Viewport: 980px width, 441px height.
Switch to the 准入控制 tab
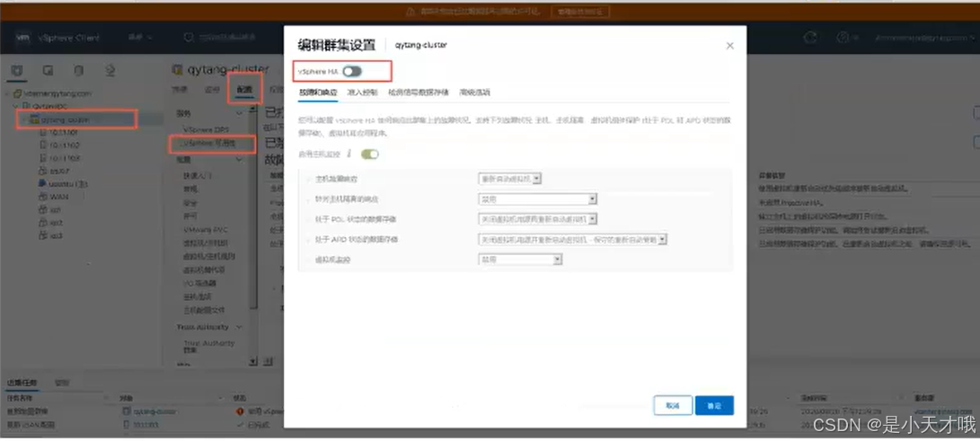(362, 92)
